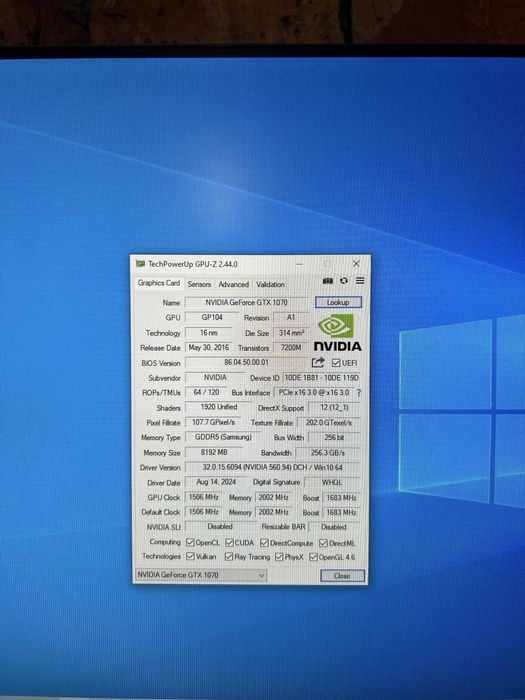Click the Lookup button
The width and height of the screenshot is (525, 700).
[338, 302]
